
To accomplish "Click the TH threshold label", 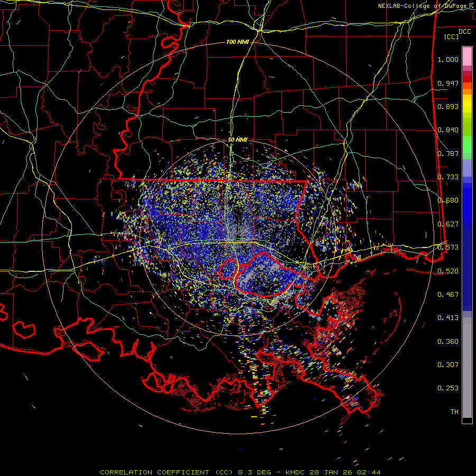I will [x=454, y=412].
